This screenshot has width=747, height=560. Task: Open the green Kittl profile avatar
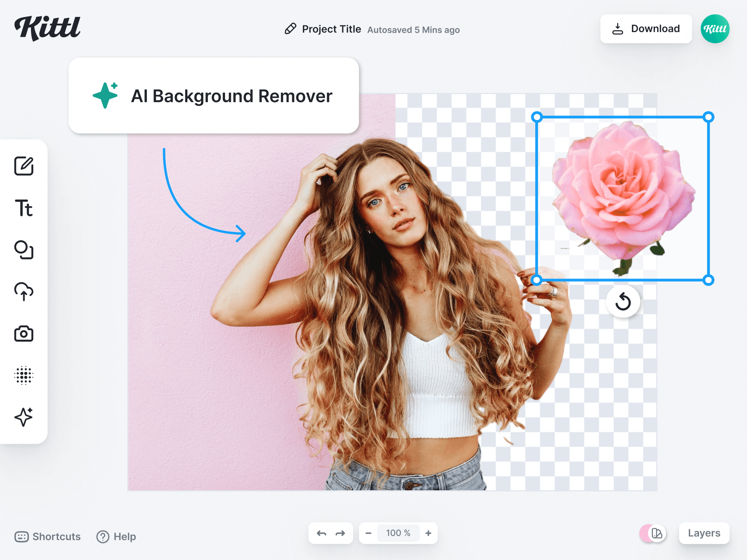715,29
